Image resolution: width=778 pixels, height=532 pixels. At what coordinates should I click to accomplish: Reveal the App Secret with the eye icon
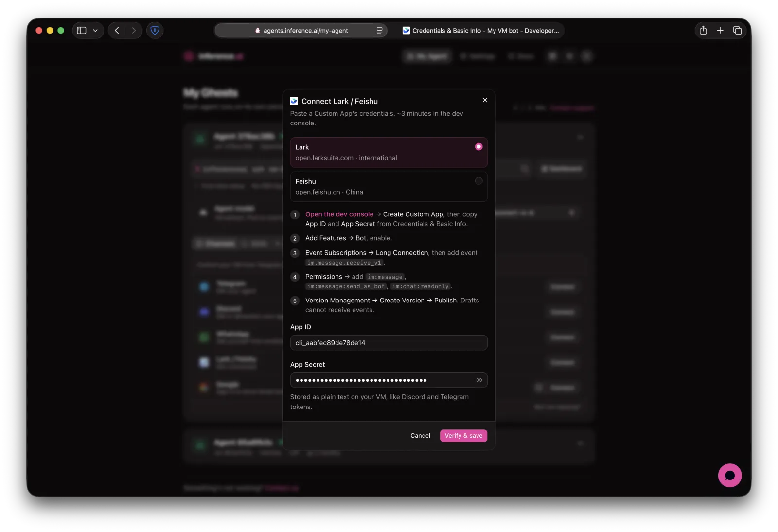[479, 380]
